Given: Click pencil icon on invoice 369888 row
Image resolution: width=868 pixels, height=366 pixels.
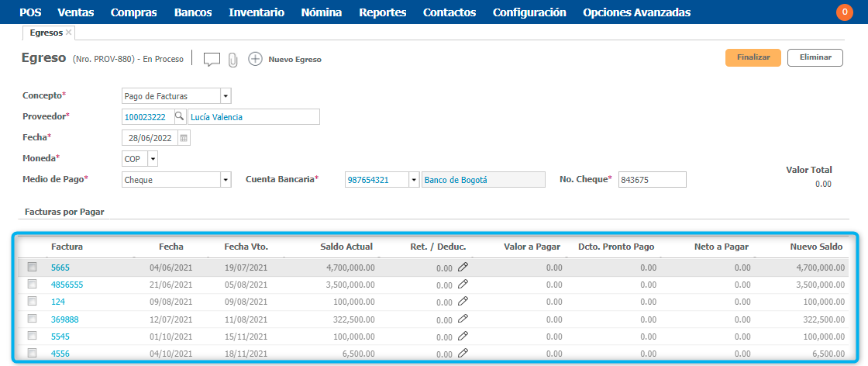Looking at the screenshot, I should pyautogui.click(x=463, y=319).
